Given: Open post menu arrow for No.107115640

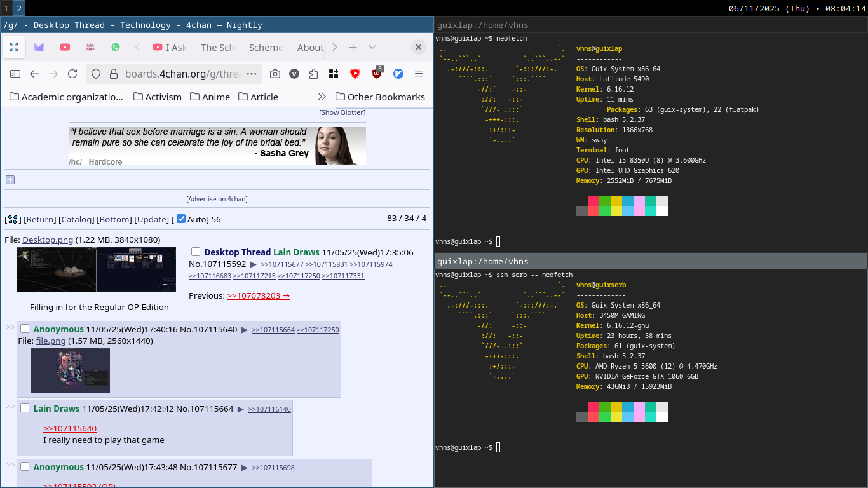Looking at the screenshot, I should coord(245,329).
